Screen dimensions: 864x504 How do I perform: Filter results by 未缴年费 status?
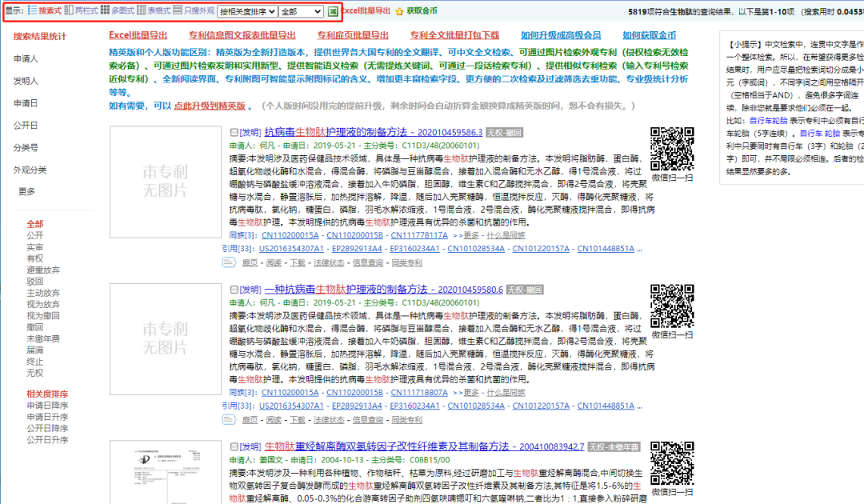click(43, 338)
